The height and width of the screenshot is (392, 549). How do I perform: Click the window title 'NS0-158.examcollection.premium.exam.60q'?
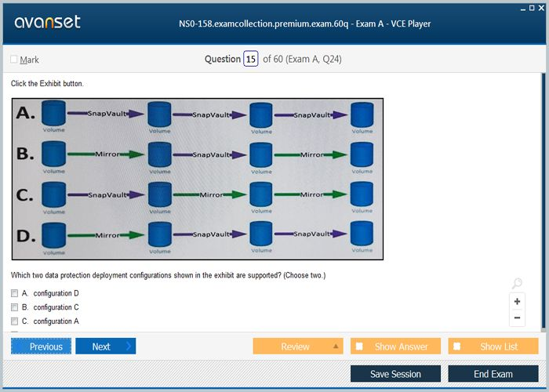click(264, 24)
